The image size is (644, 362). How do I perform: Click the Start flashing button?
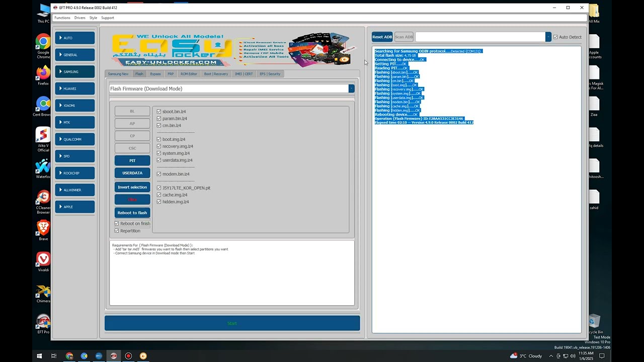(232, 323)
